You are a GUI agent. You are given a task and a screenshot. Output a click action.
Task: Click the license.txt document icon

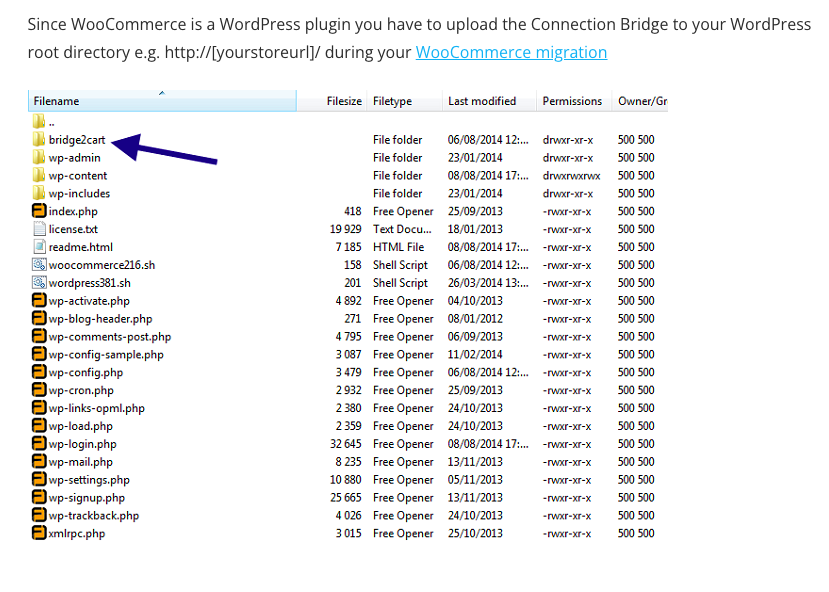(x=39, y=229)
